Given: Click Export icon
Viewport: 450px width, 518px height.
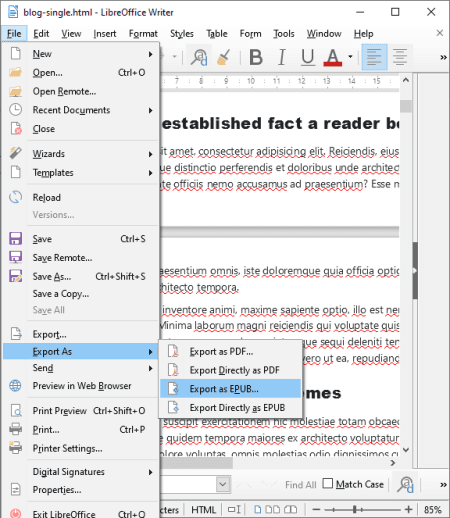Looking at the screenshot, I should point(16,334).
